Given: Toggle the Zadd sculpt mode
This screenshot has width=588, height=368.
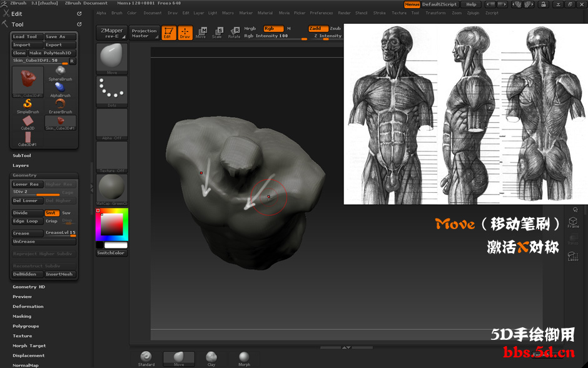Looking at the screenshot, I should (x=318, y=29).
